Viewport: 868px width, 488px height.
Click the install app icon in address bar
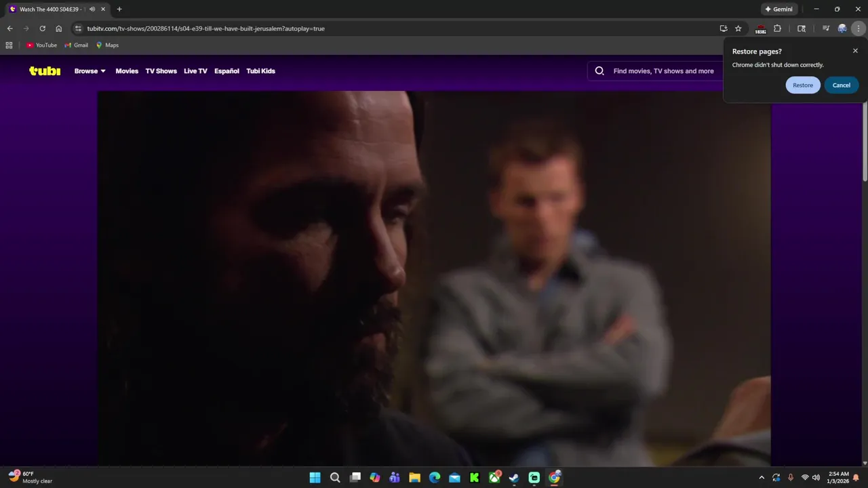click(724, 28)
